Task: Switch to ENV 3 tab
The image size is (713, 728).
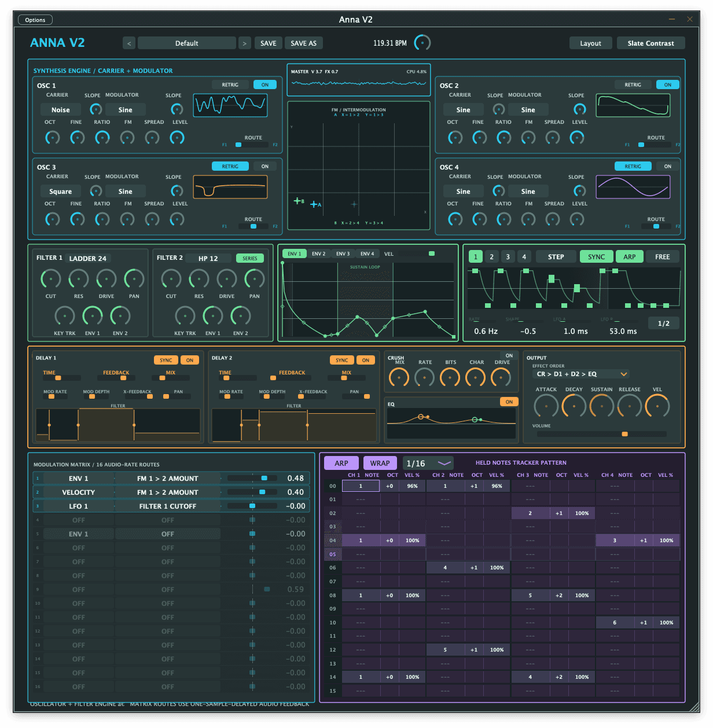Action: tap(343, 253)
